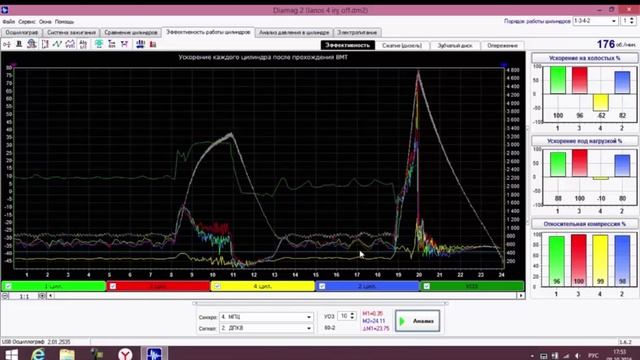Open the 'Сигнал' dropdown showing 2. ДПКВ
This screenshot has width=640, height=360.
(266, 328)
